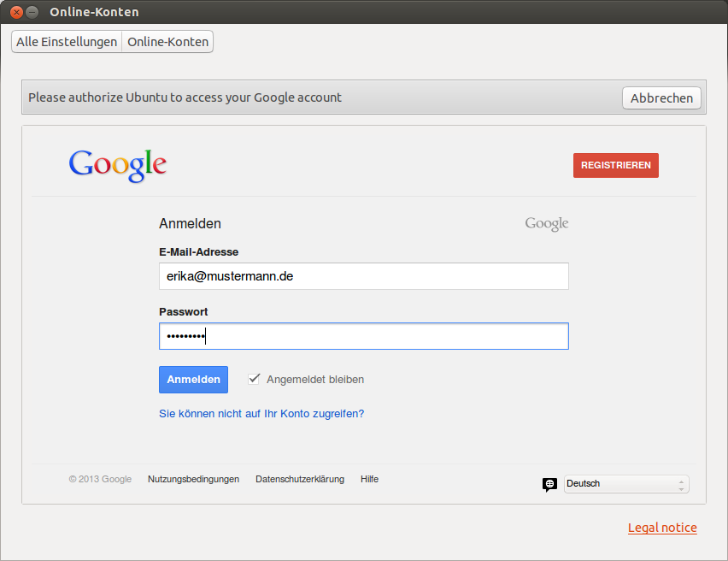The width and height of the screenshot is (728, 561).
Task: Toggle the Angemeldet bleiben checkbox
Action: pyautogui.click(x=254, y=379)
